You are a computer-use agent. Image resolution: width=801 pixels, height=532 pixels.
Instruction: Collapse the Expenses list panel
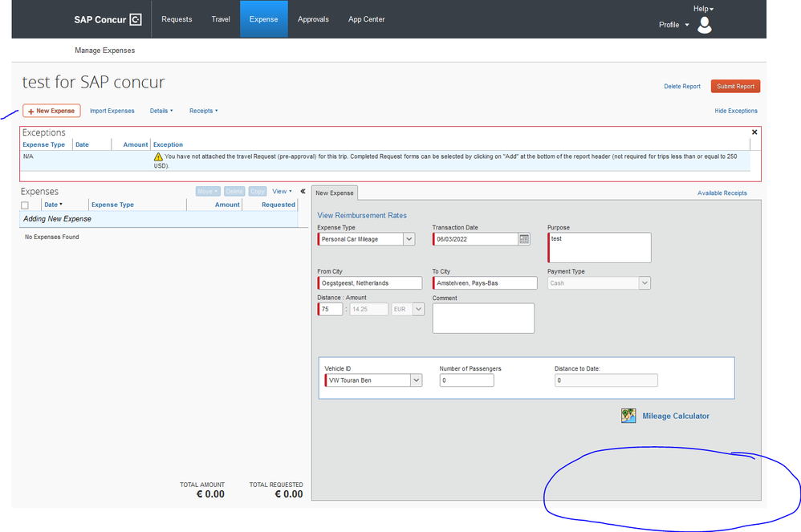[x=303, y=191]
